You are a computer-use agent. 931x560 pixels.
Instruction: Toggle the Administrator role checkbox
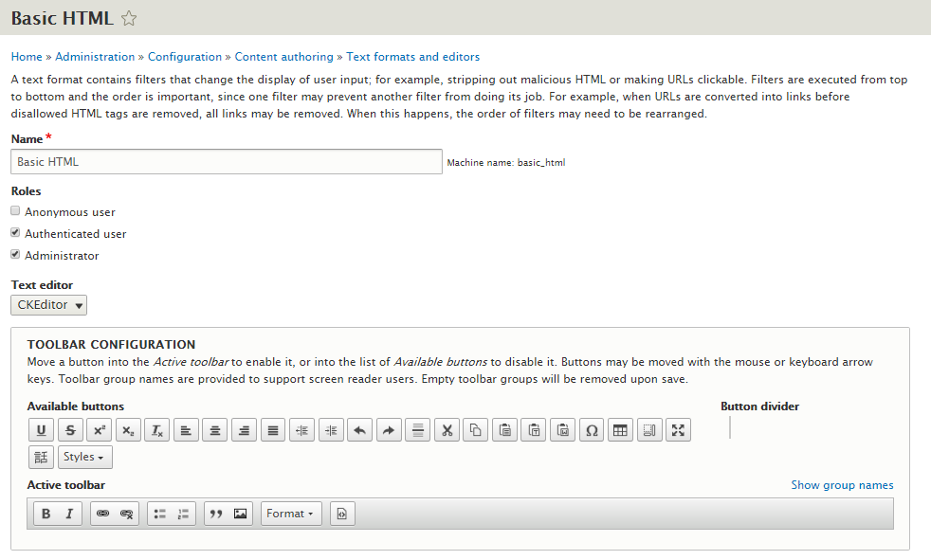click(15, 255)
